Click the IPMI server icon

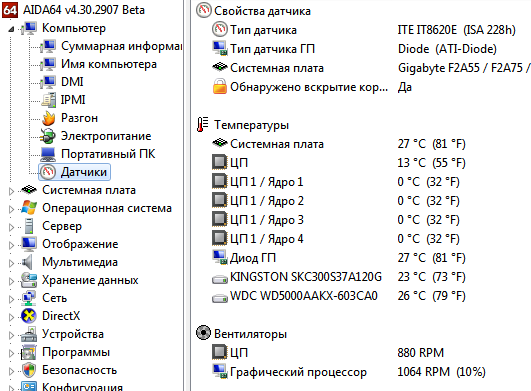tap(49, 100)
